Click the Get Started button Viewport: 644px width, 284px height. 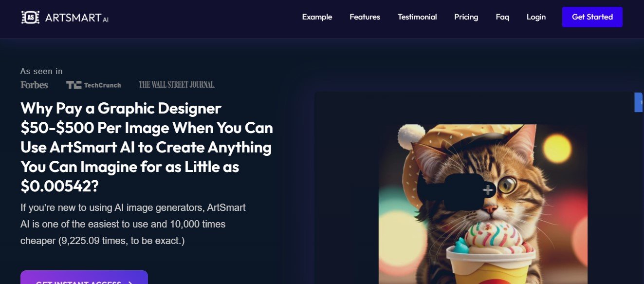pyautogui.click(x=592, y=17)
